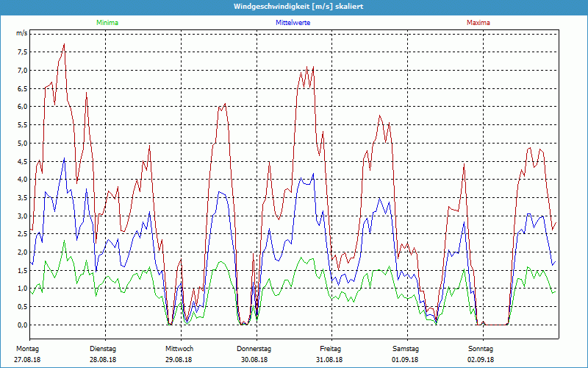Click the date 27.08.18
Image resolution: width=588 pixels, height=368 pixels.
pos(27,360)
